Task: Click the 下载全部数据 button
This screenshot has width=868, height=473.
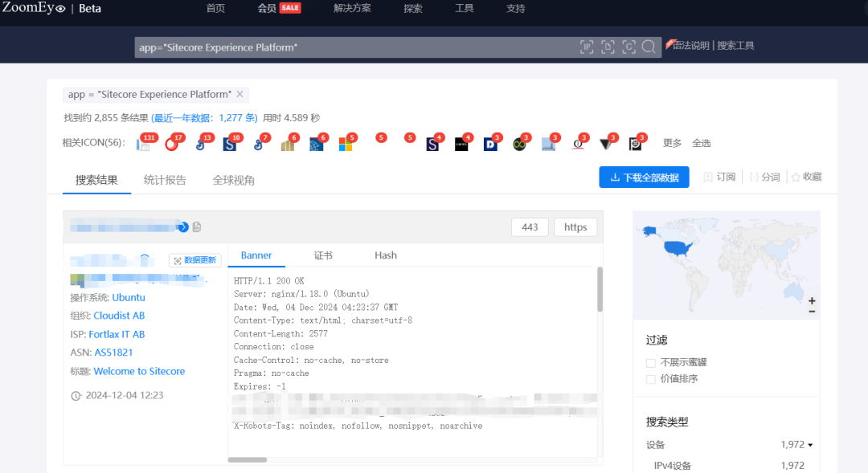Action: [644, 177]
